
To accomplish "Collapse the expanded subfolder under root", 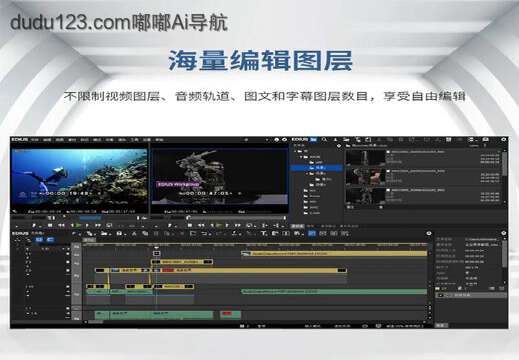I will coord(301,157).
